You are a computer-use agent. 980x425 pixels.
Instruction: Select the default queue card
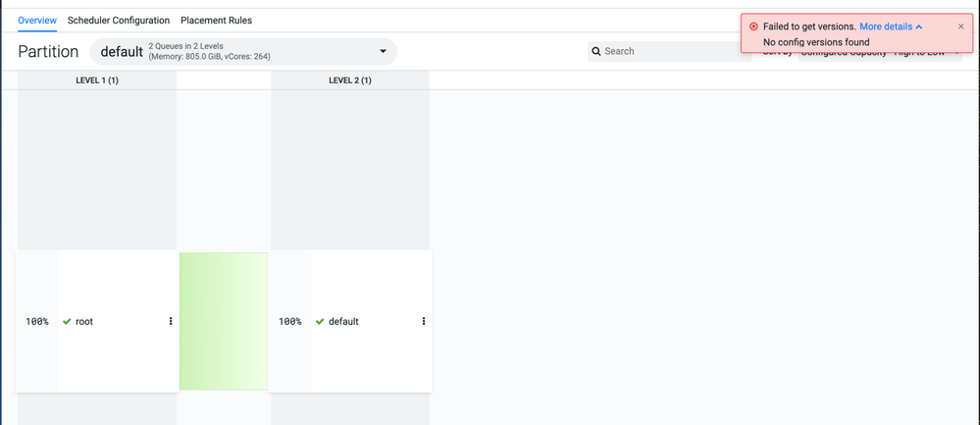[350, 321]
